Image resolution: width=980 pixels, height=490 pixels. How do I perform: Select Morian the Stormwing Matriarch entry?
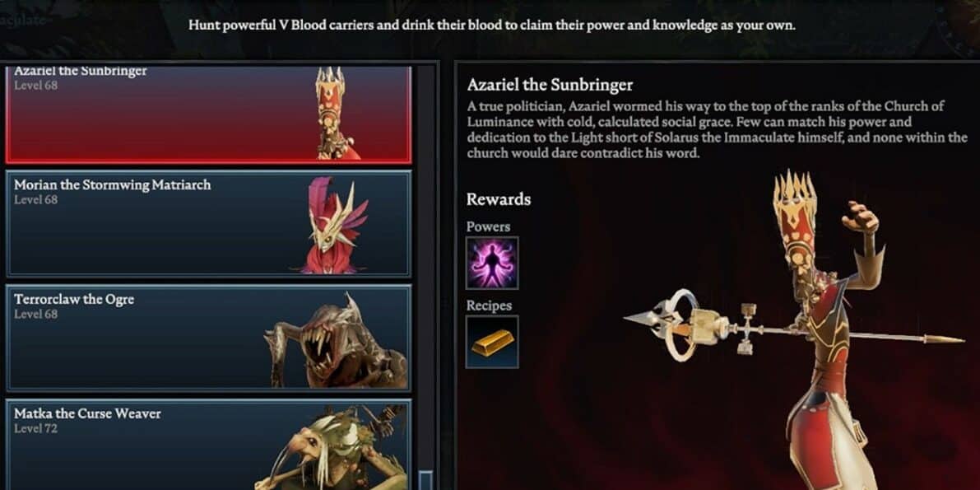(x=209, y=223)
